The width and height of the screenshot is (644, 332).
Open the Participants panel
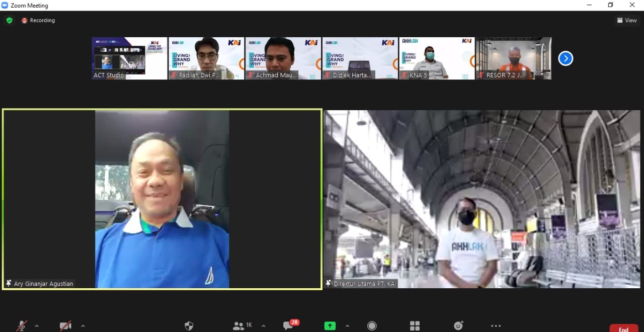pos(242,326)
